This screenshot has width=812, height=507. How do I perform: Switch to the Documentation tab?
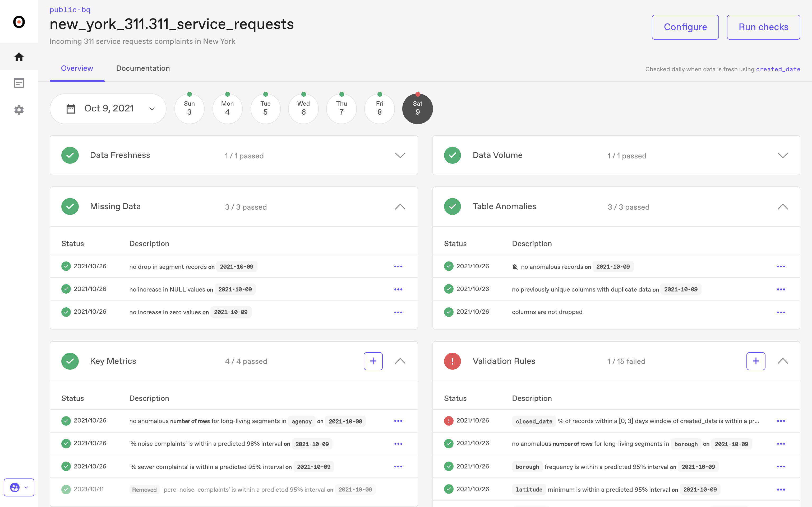(x=143, y=68)
